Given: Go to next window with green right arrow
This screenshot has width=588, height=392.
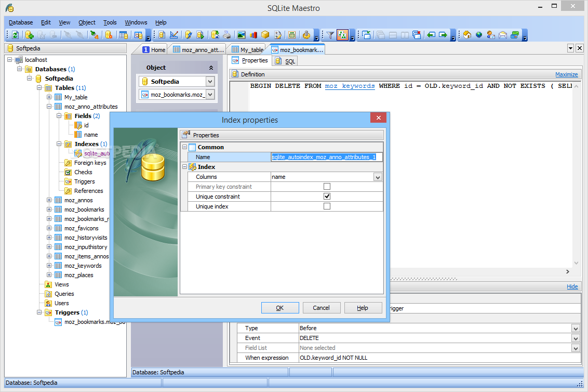Looking at the screenshot, I should [443, 35].
